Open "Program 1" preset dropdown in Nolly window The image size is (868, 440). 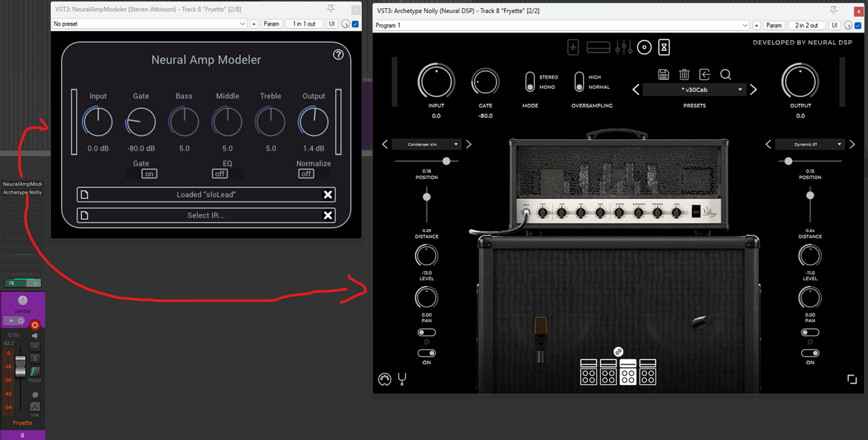click(x=562, y=25)
